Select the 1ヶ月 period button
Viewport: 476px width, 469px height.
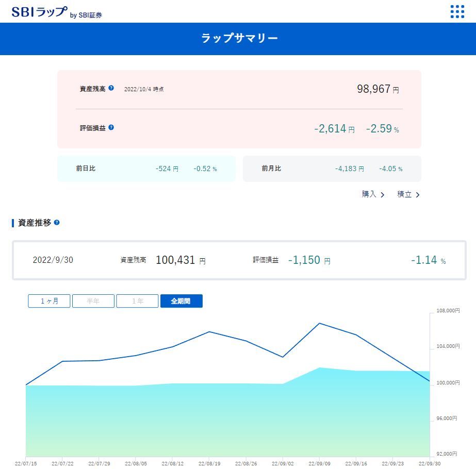coord(49,301)
